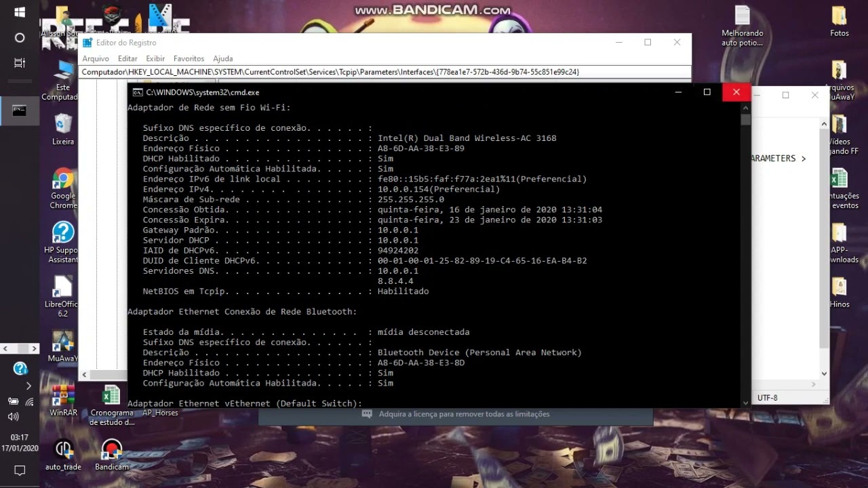Open the volume speaker tray icon
868x488 pixels.
tap(13, 417)
